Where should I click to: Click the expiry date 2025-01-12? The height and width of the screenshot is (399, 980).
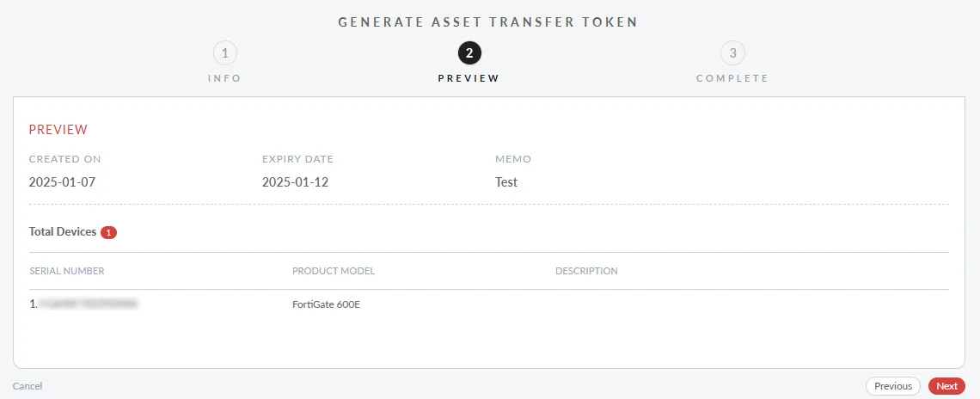point(295,182)
